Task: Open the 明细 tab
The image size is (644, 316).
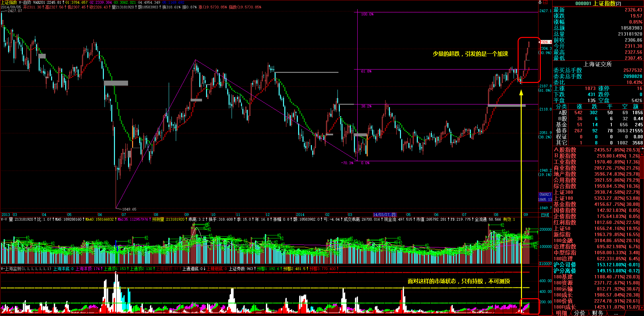Action: click(561, 313)
